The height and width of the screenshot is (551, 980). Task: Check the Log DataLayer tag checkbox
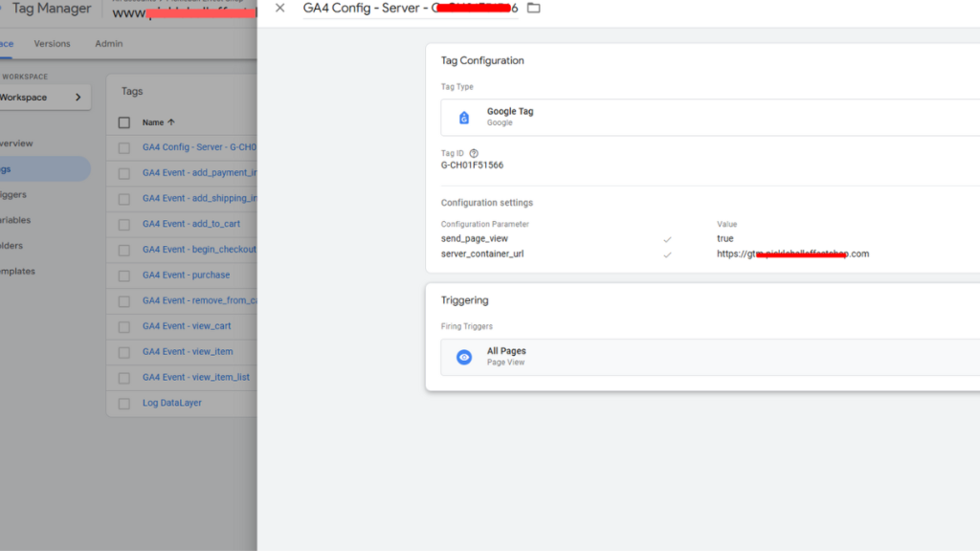click(124, 405)
